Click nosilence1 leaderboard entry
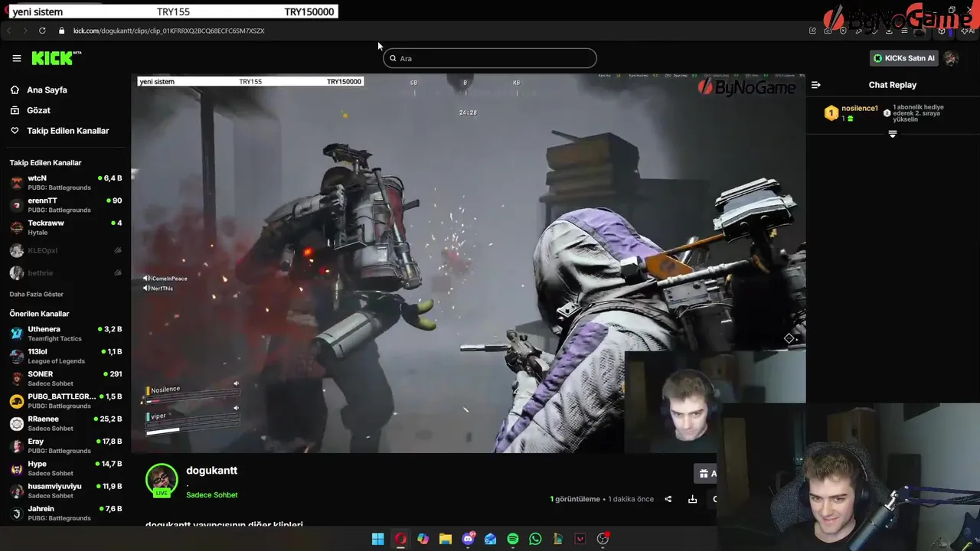The height and width of the screenshot is (551, 980). click(851, 113)
